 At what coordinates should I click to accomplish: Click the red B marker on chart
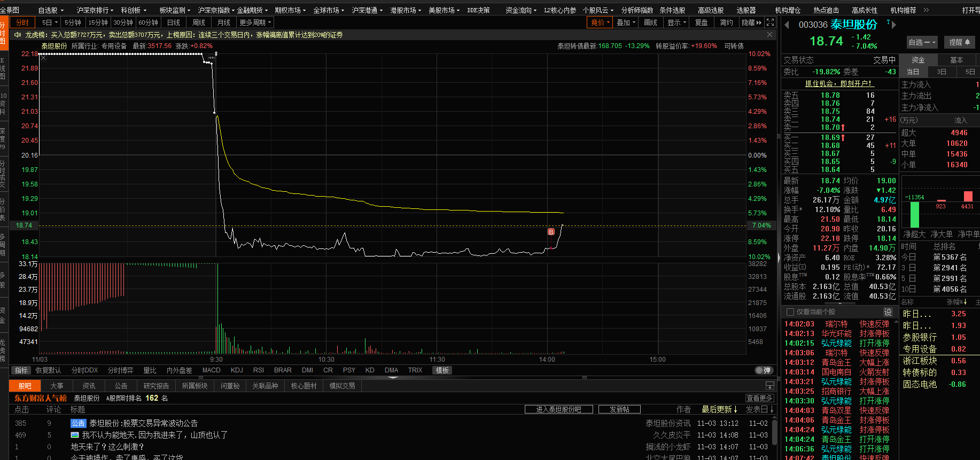pos(551,232)
